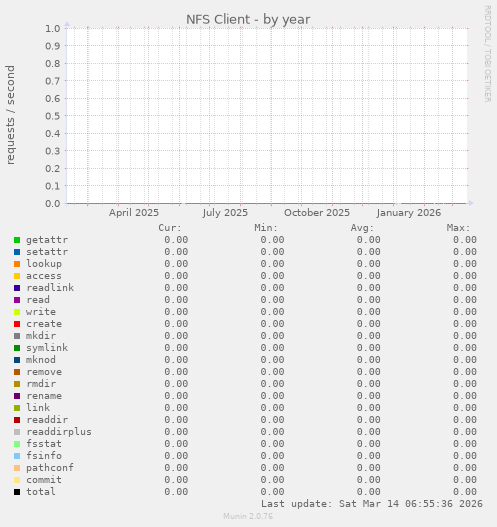Click the October 2025 axis label
The width and height of the screenshot is (497, 527).
(x=317, y=213)
